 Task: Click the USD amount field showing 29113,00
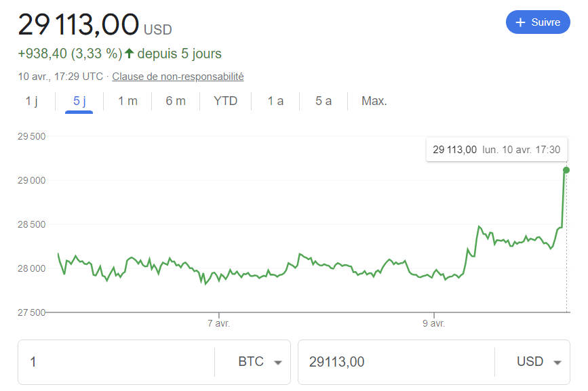pyautogui.click(x=393, y=362)
